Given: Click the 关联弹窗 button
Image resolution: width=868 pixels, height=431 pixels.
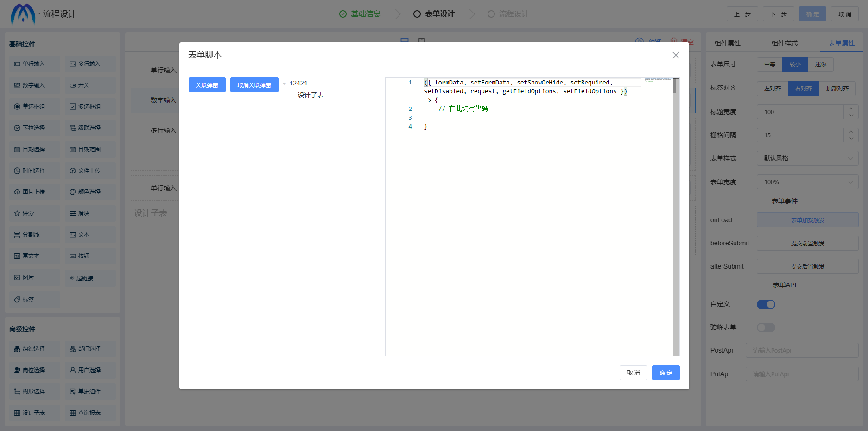Looking at the screenshot, I should coord(207,85).
